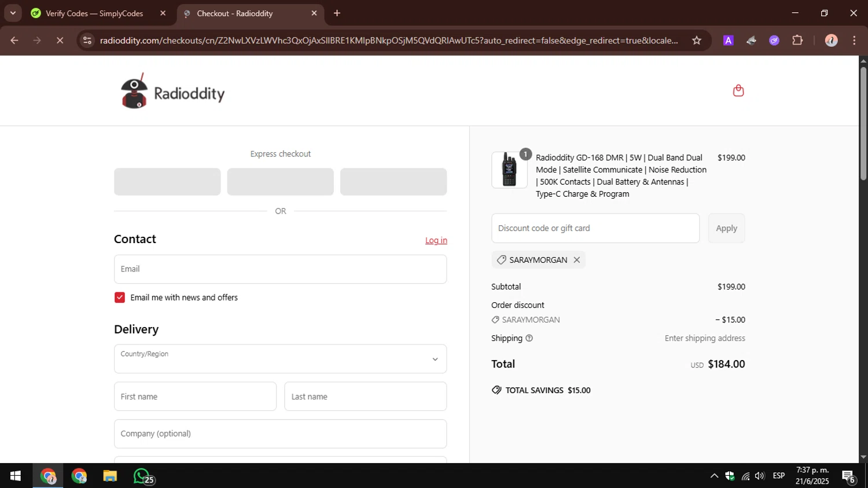Screen dimensions: 868x488
Task: Remove the SARAYMORGAN discount code
Action: (576, 260)
